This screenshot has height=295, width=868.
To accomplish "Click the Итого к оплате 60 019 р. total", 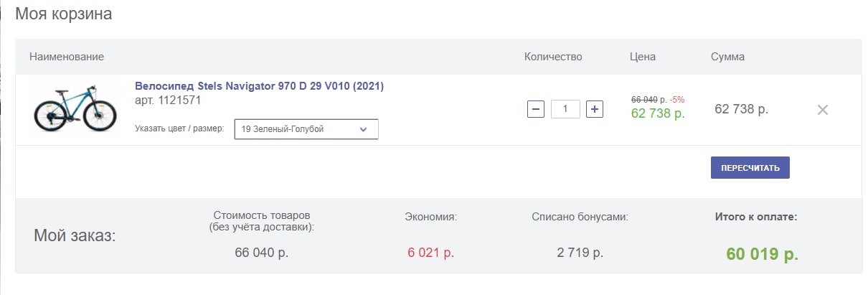I will point(762,254).
